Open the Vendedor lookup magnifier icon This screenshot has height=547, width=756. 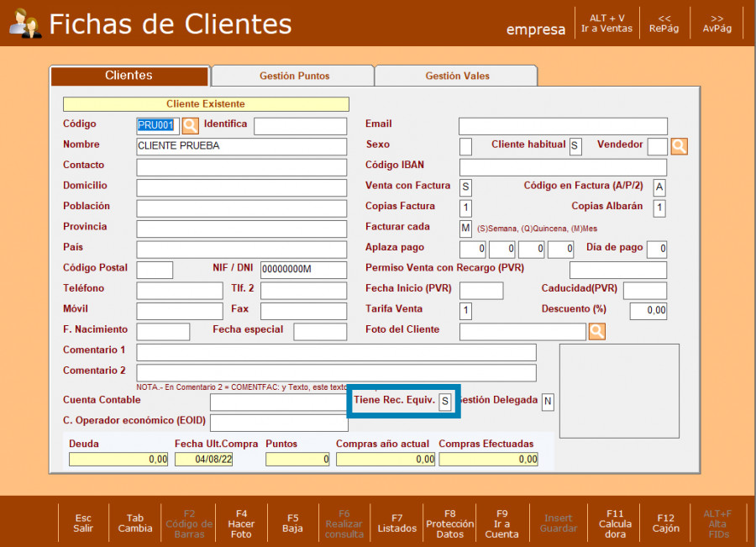[679, 146]
